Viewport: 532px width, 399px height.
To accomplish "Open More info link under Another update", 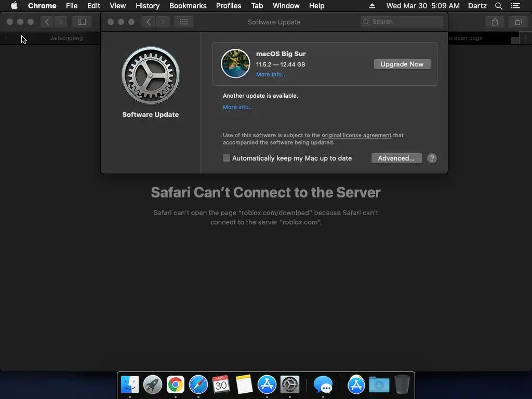I will click(238, 107).
